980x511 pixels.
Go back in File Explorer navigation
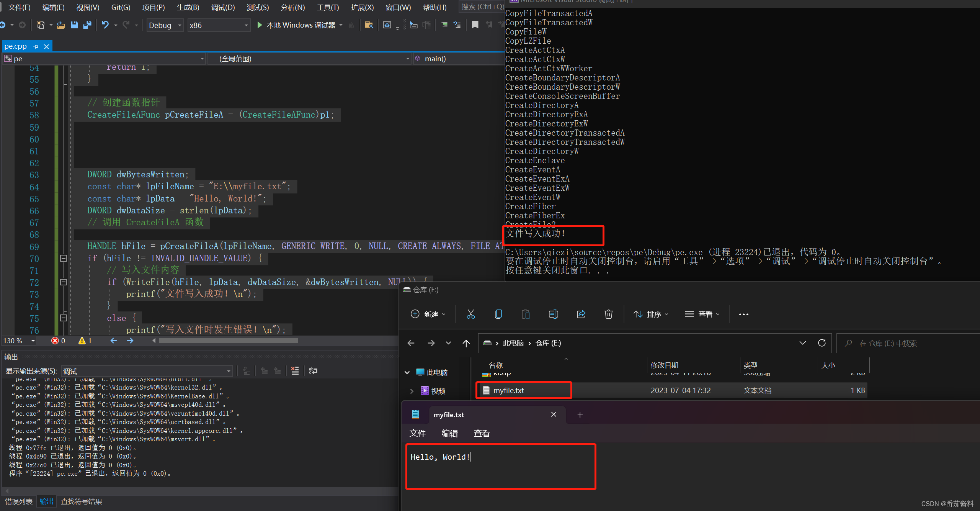(x=411, y=343)
